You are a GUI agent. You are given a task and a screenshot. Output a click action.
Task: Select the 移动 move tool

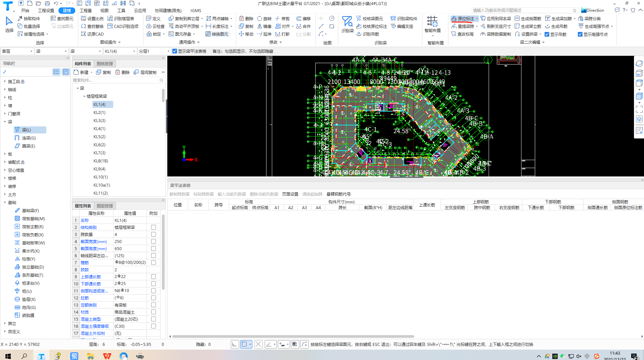[x=246, y=34]
